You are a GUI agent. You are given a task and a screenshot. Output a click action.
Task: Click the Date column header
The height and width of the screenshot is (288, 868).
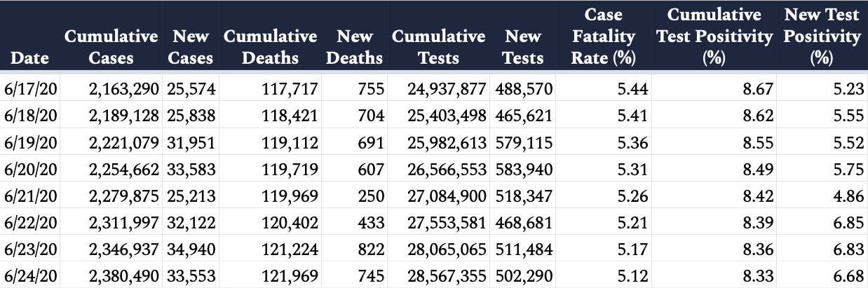(30, 58)
